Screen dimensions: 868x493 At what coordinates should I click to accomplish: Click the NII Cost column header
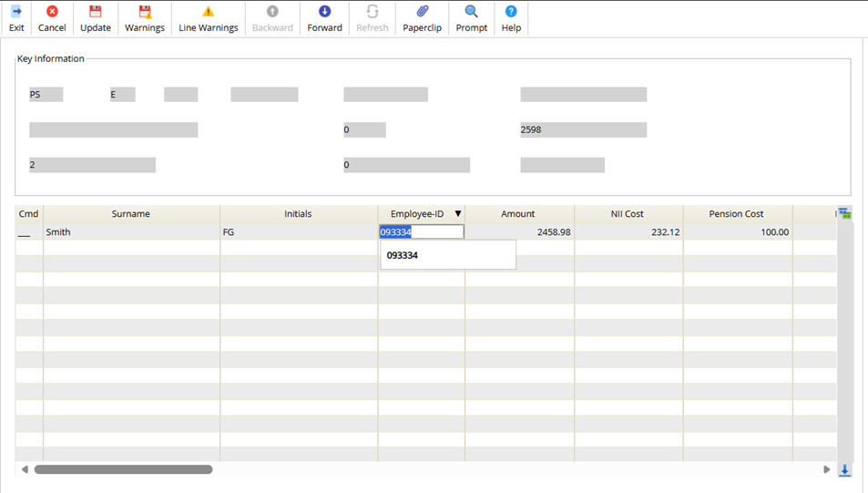point(628,214)
